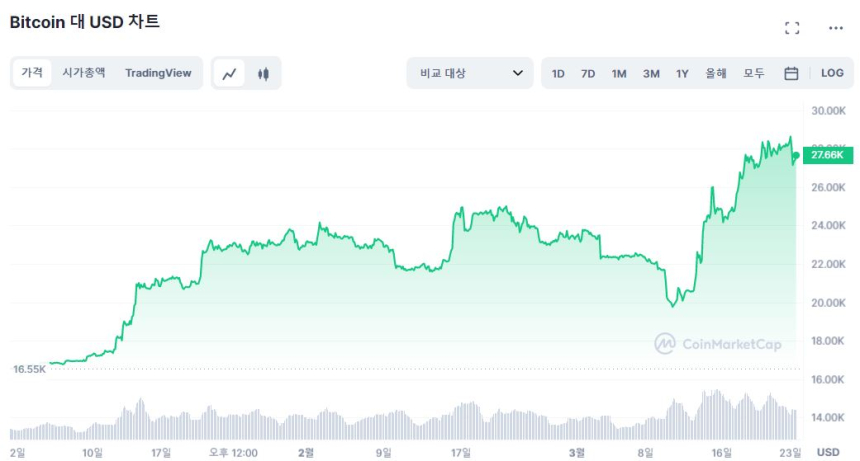Switch to the 시가총액 tab
This screenshot has width=860, height=461.
click(x=83, y=72)
